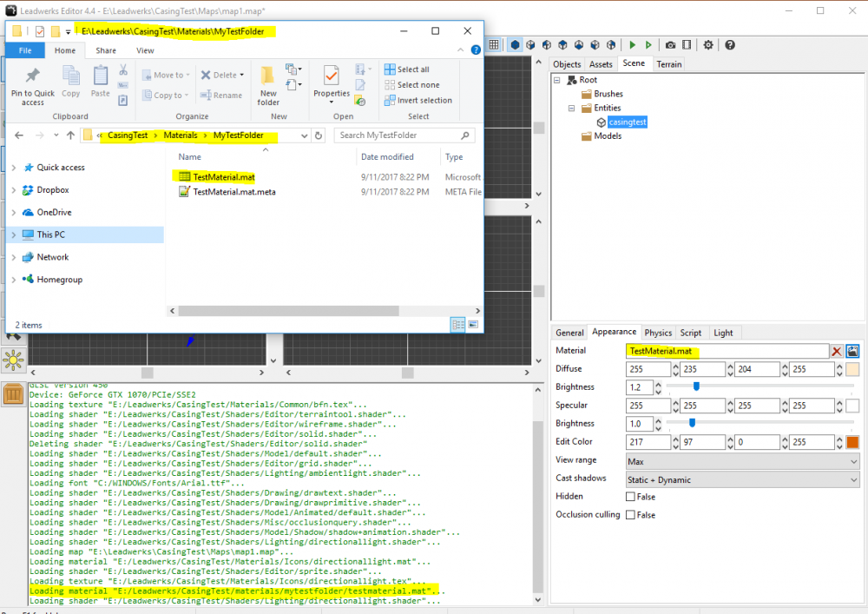Open Help via the question mark icon
The width and height of the screenshot is (868, 614).
pyautogui.click(x=729, y=45)
